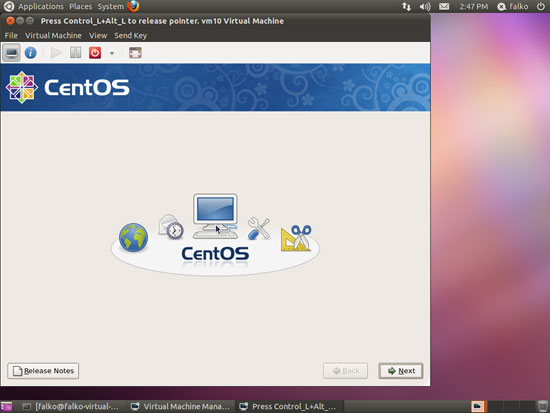550x413 pixels.
Task: Open the Applications menu in top panel
Action: [x=41, y=6]
